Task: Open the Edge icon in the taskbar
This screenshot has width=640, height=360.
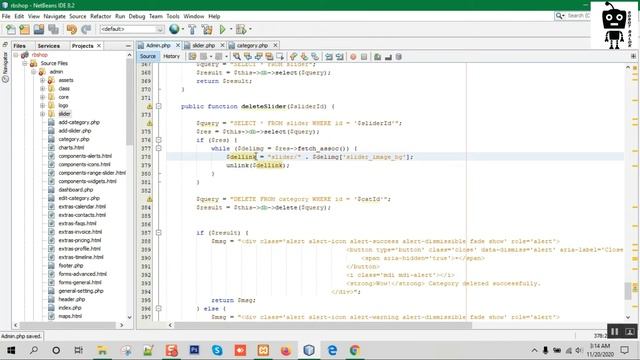Action: coord(332,350)
